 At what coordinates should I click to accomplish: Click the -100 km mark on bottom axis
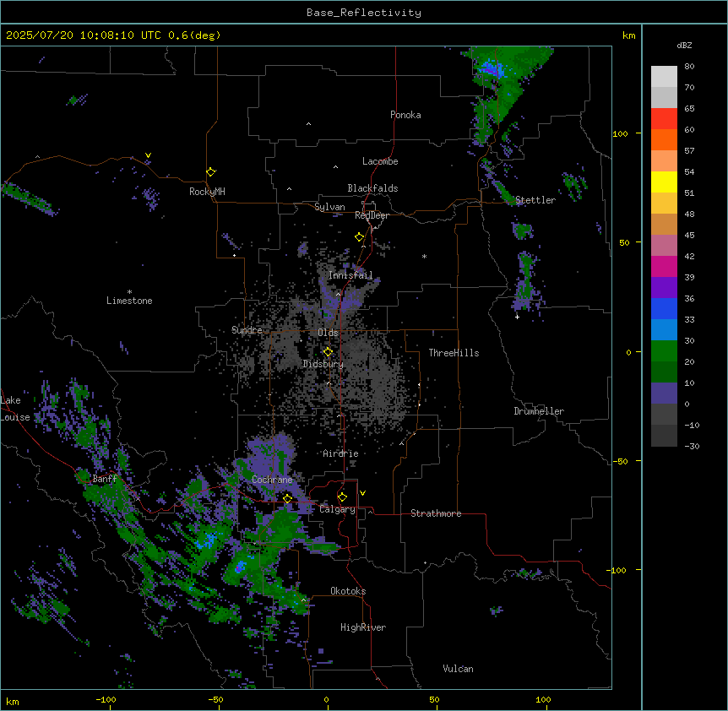coord(106,700)
